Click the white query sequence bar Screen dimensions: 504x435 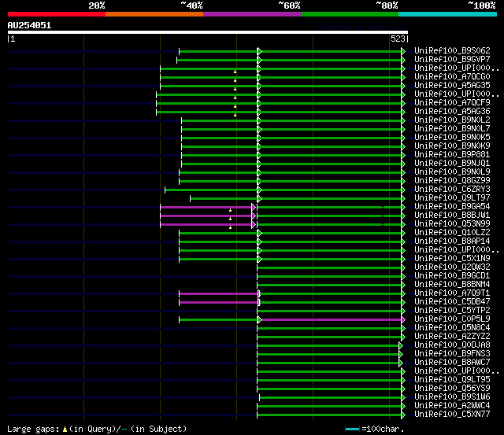208,32
